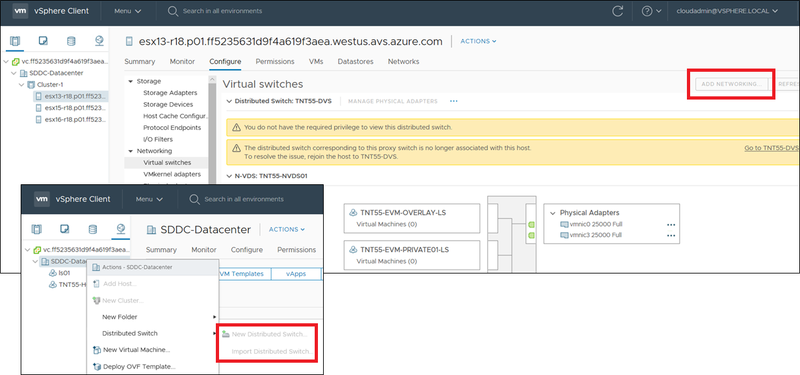The height and width of the screenshot is (375, 800).
Task: Select the vApps tab
Action: pyautogui.click(x=296, y=274)
